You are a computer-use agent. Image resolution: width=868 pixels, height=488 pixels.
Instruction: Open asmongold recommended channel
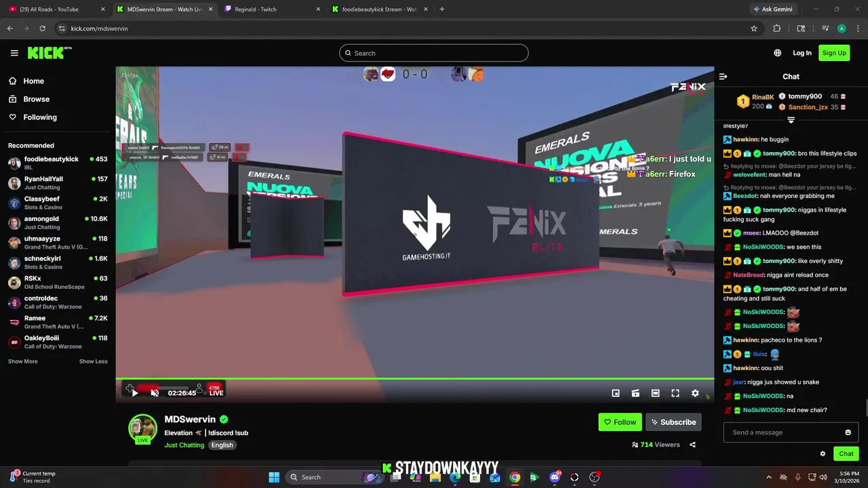tap(58, 222)
